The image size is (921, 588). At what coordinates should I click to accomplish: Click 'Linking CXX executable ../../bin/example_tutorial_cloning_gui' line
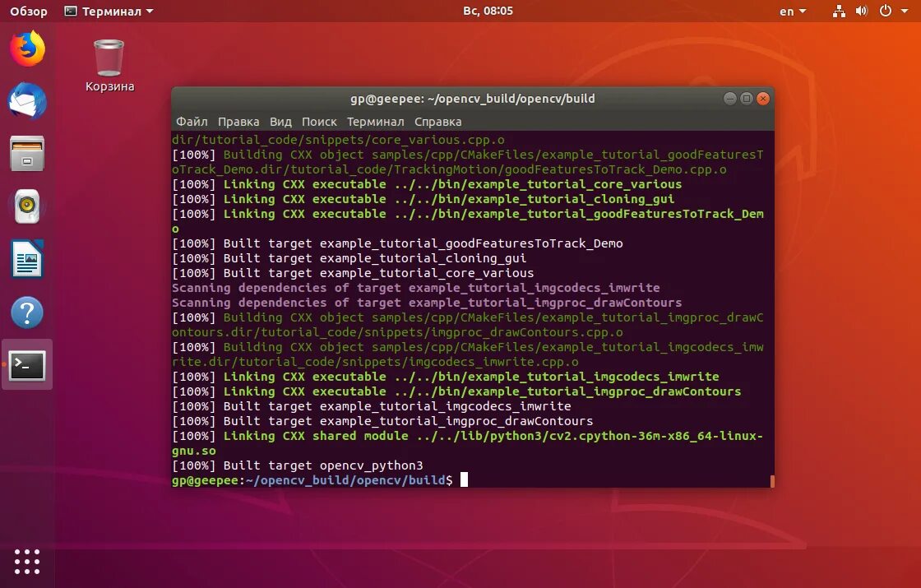tap(423, 199)
